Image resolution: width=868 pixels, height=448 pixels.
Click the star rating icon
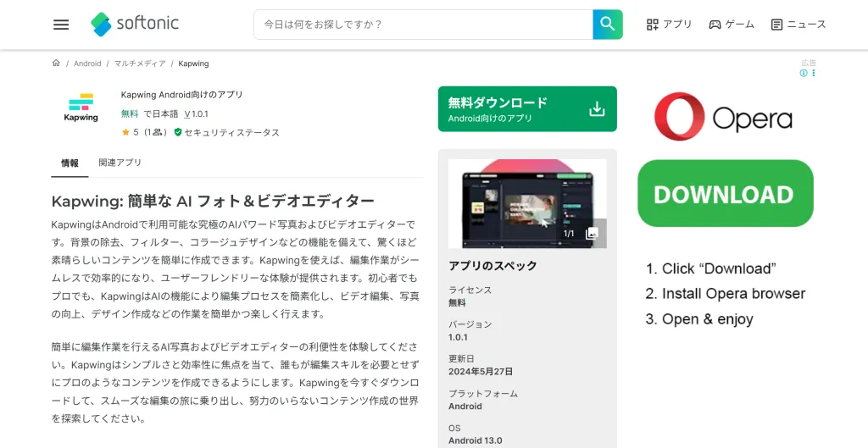pos(125,132)
